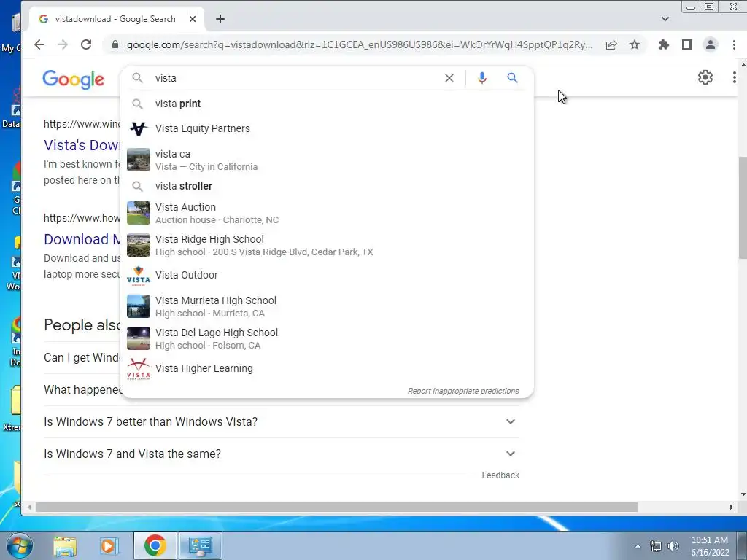Open the Chrome extensions puzzle icon

click(x=664, y=44)
